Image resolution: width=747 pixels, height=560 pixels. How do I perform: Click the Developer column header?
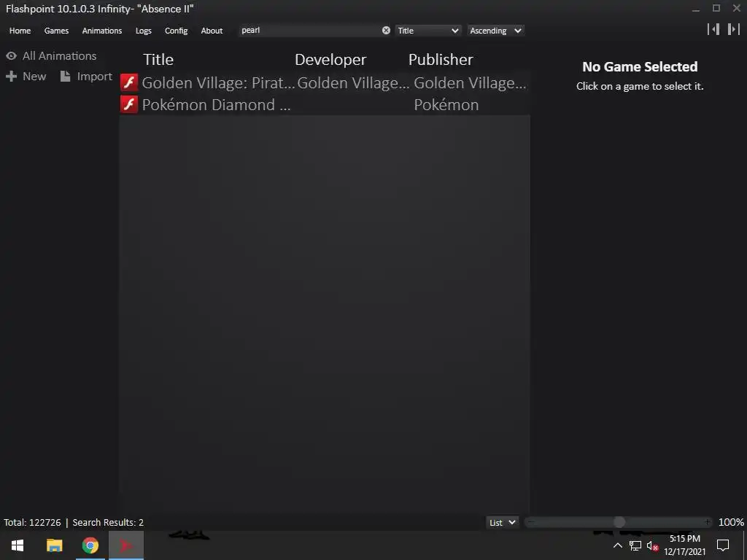330,60
